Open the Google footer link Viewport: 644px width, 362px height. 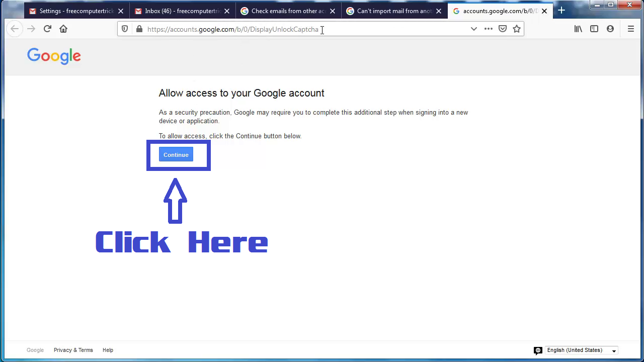35,350
